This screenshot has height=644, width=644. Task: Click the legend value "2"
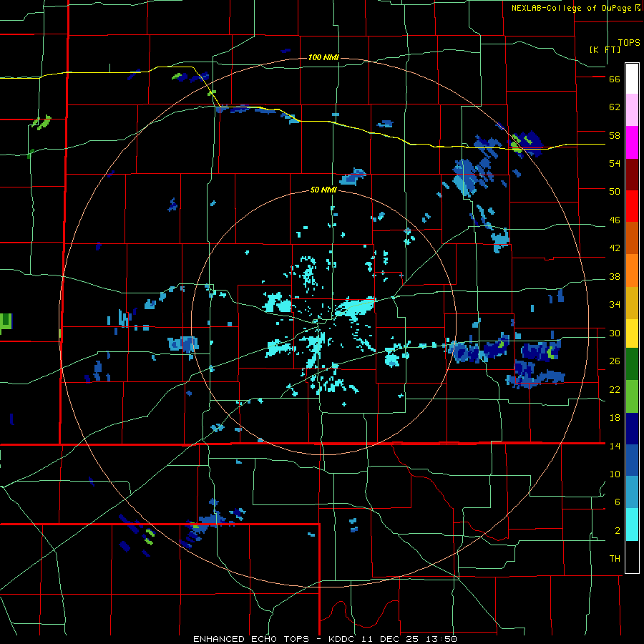coord(618,531)
